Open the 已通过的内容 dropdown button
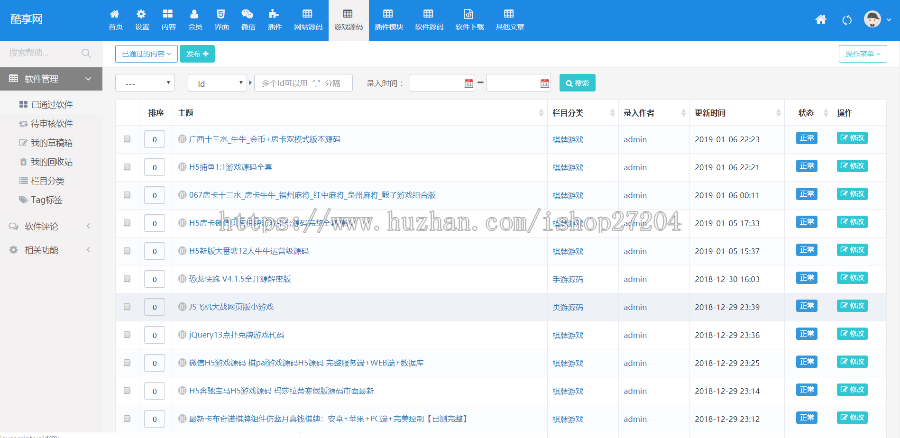This screenshot has height=438, width=900. point(146,53)
